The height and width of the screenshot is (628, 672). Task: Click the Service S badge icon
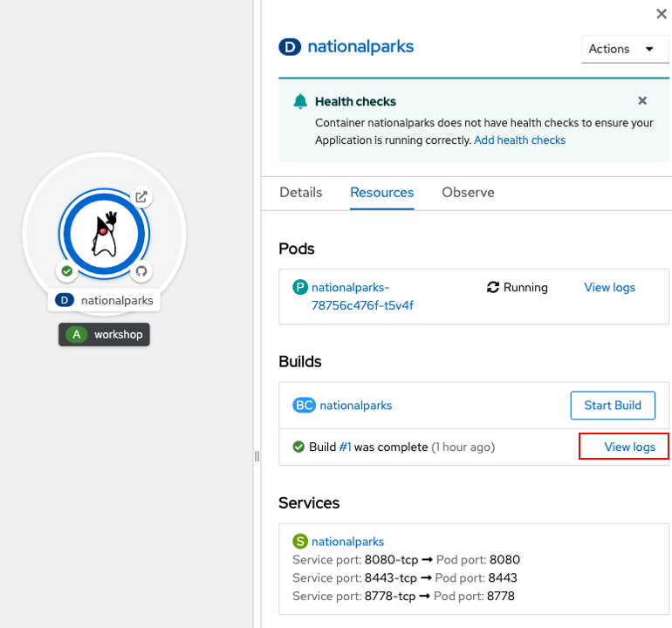[300, 541]
